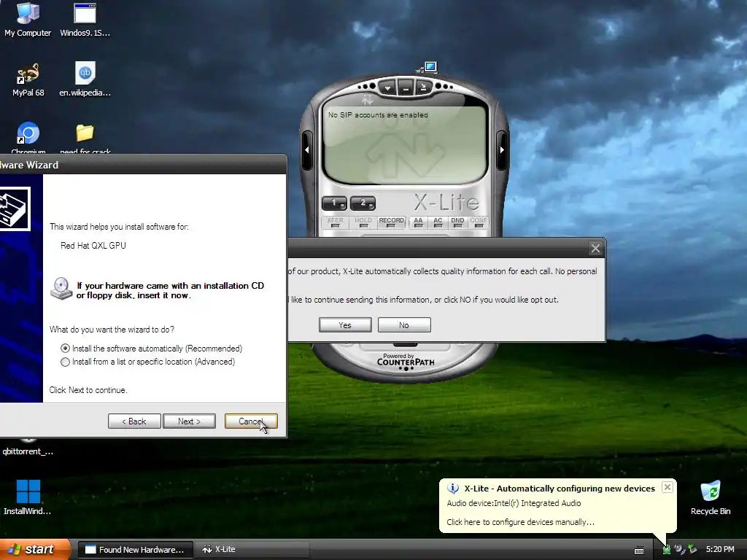This screenshot has width=747, height=560.
Task: Click Next in the Hardware Wizard
Action: (189, 421)
